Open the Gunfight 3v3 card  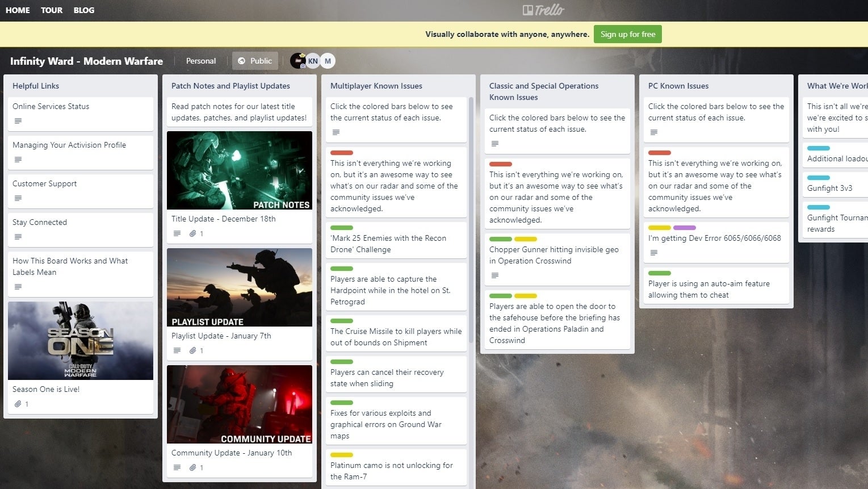836,185
